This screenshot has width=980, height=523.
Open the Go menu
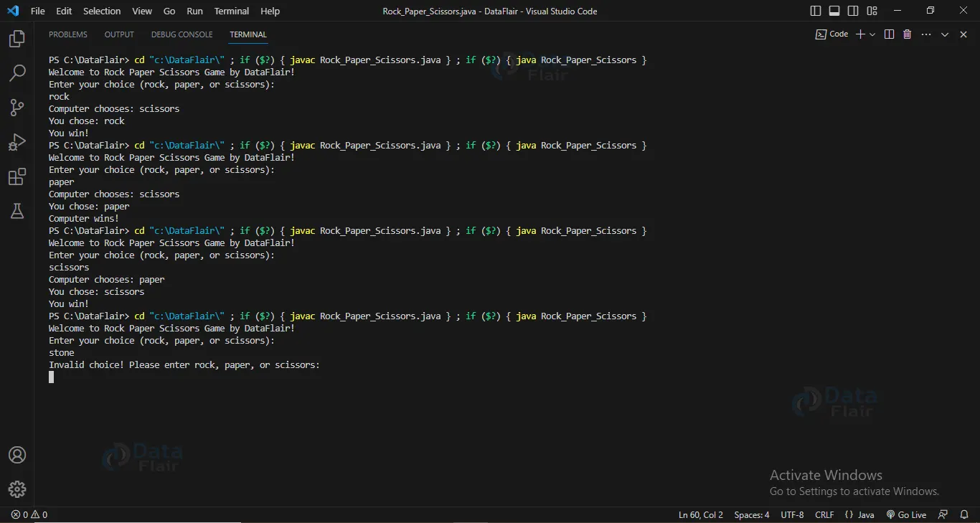169,11
